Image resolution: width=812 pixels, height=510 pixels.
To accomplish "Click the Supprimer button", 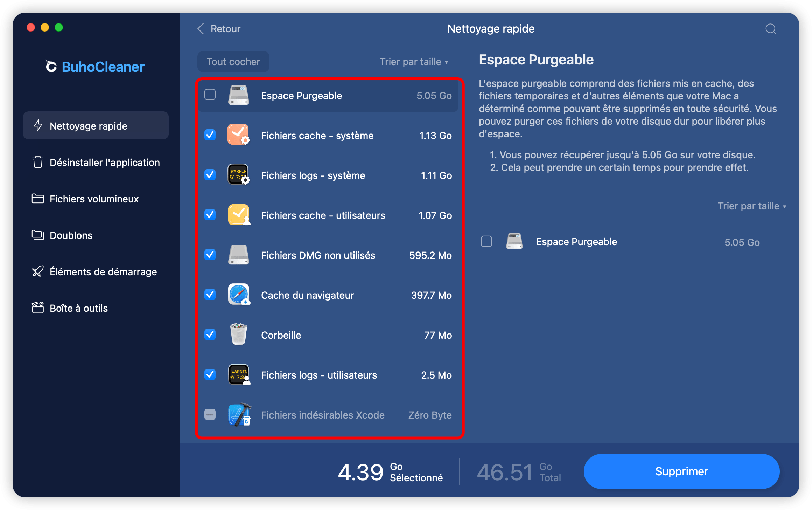I will click(x=681, y=471).
